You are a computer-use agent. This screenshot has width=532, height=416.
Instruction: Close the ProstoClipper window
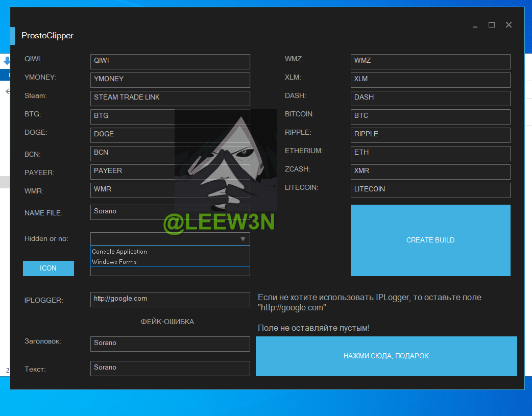pos(509,25)
